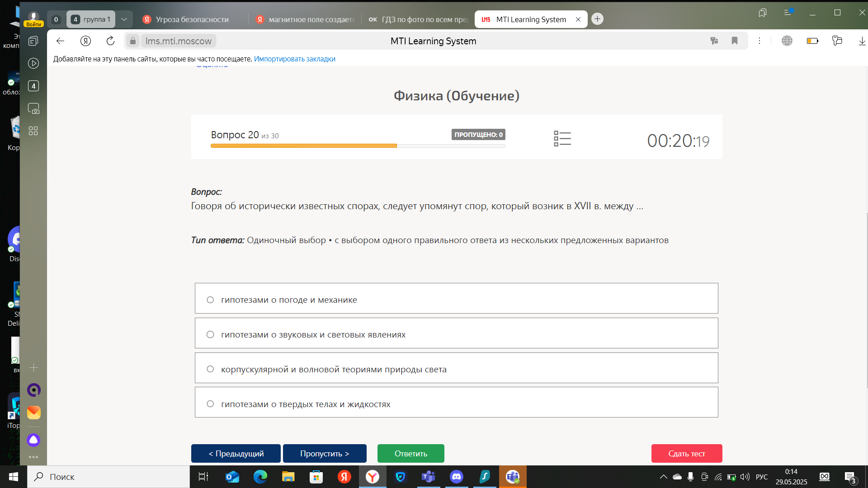This screenshot has width=868, height=488.
Task: Open Windows Start menu
Action: point(14,477)
